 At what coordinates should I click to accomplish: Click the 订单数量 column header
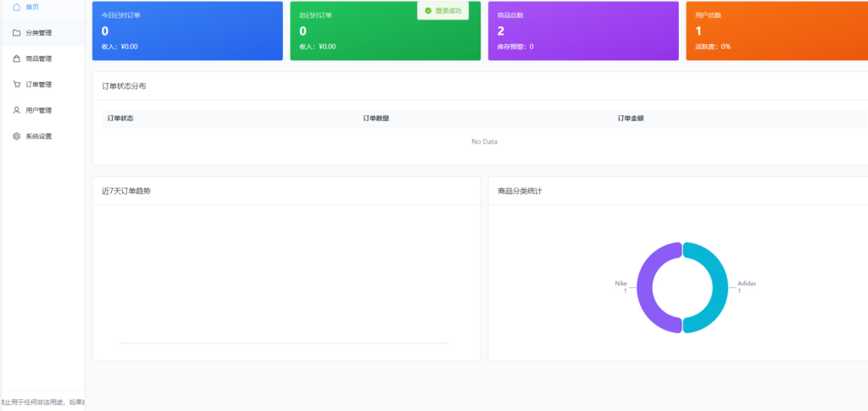(376, 119)
